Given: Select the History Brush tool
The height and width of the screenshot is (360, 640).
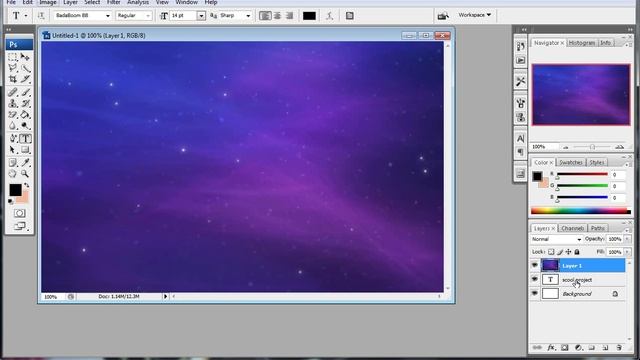Looking at the screenshot, I should pyautogui.click(x=25, y=104).
